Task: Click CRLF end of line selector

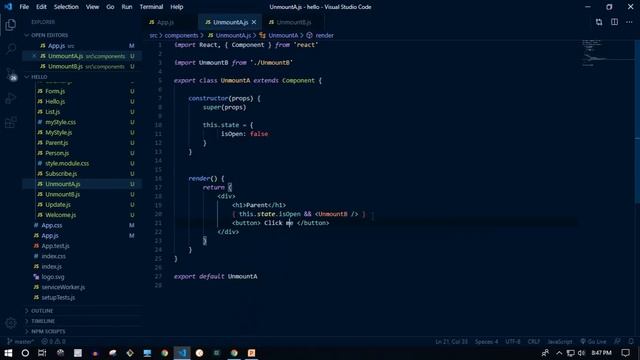Action: [x=533, y=341]
